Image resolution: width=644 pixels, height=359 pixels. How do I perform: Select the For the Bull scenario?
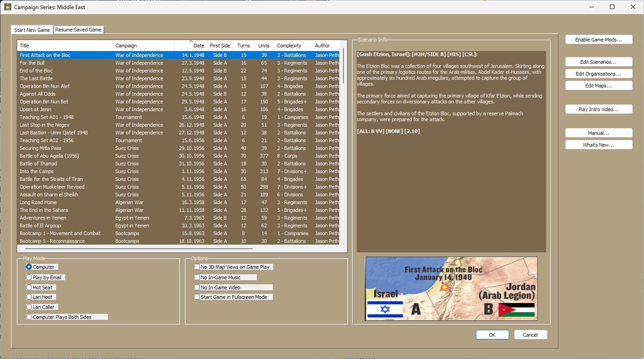click(178, 63)
